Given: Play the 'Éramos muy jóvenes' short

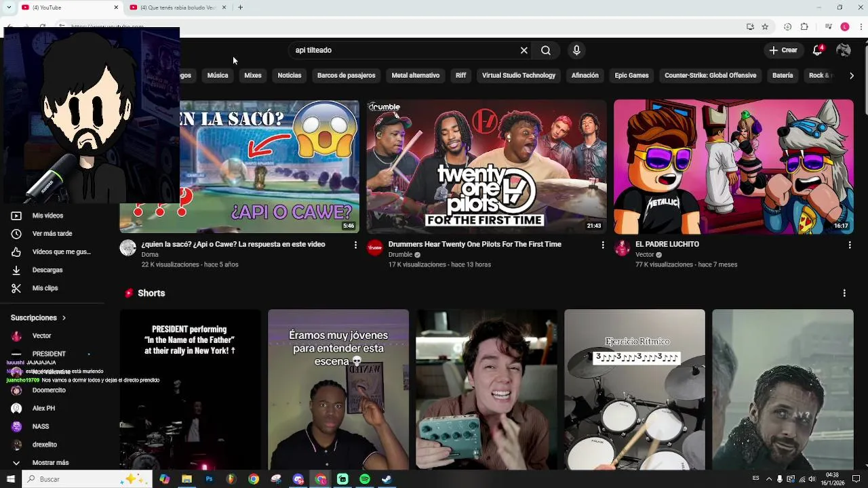Looking at the screenshot, I should pyautogui.click(x=338, y=390).
